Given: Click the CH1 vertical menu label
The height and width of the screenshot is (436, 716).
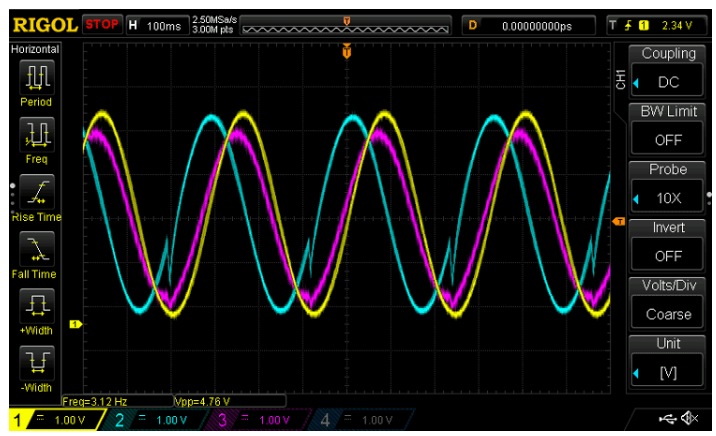Looking at the screenshot, I should click(x=621, y=79).
